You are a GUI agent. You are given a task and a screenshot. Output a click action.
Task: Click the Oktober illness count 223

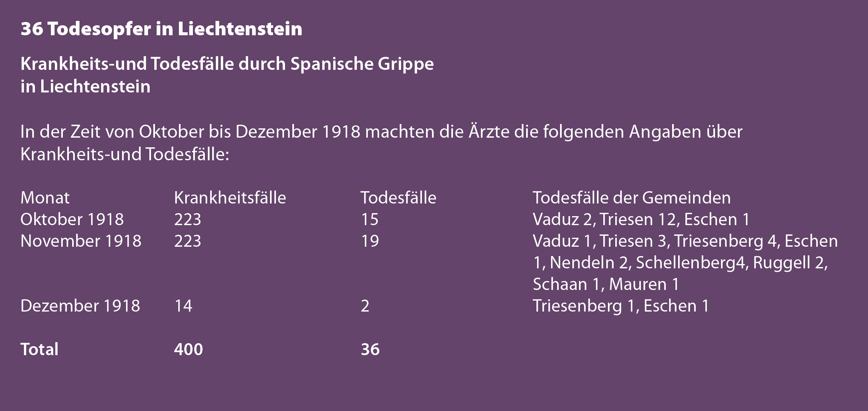(187, 220)
